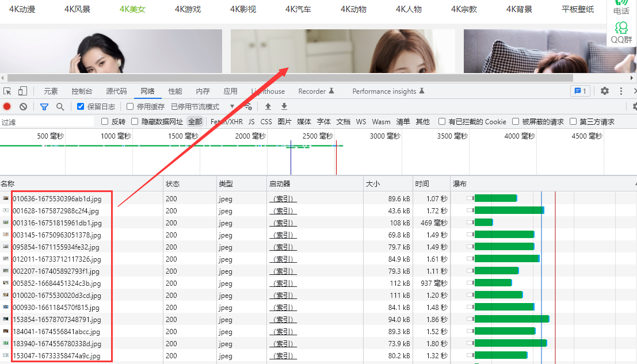The image size is (637, 364).
Task: Toggle the device toolbar icon
Action: [x=23, y=91]
